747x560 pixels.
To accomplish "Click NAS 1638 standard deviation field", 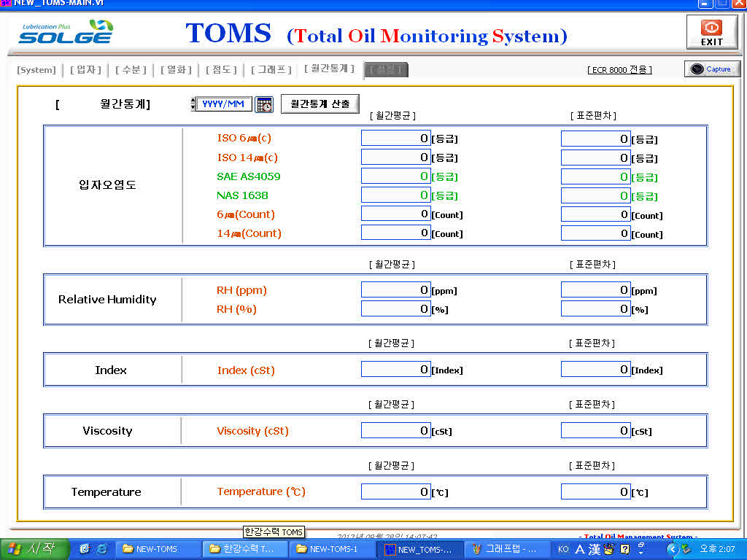I will pyautogui.click(x=596, y=195).
